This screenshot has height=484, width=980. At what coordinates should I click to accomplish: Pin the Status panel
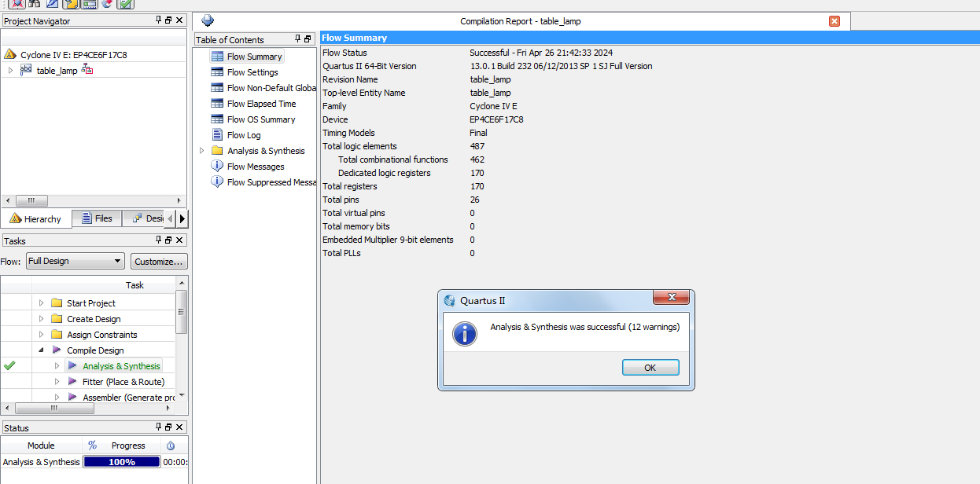pyautogui.click(x=158, y=427)
